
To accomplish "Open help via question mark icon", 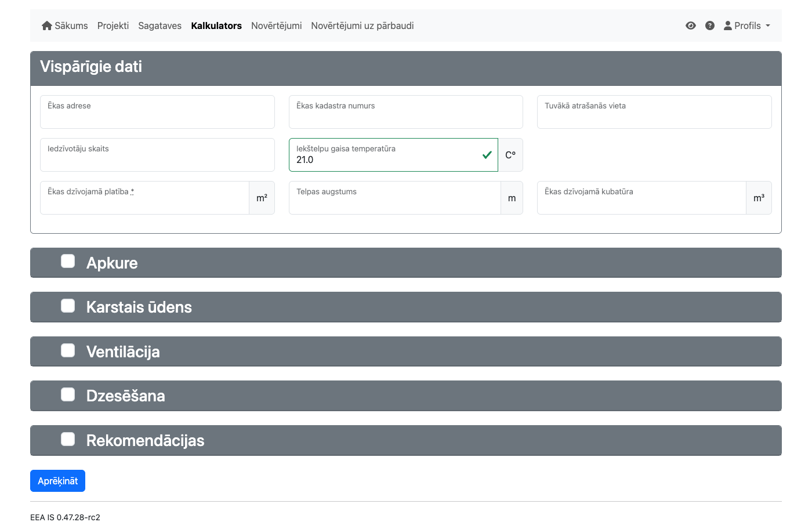I will (x=709, y=26).
